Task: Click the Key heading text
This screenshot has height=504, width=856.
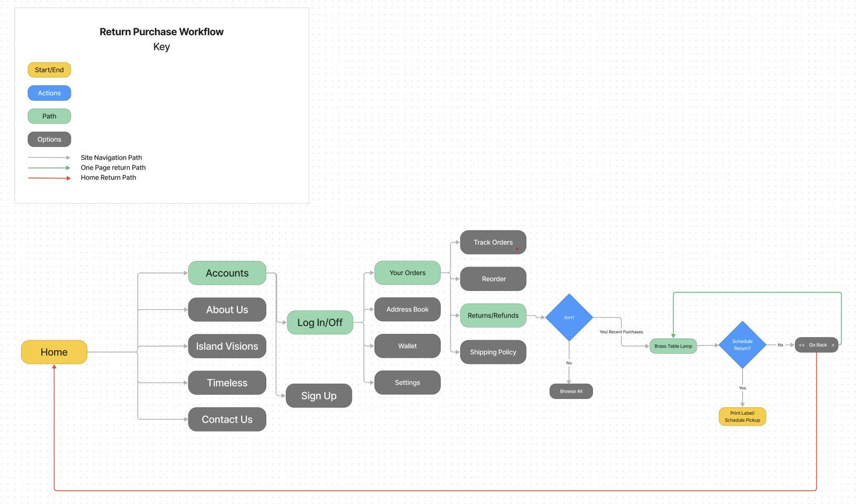Action: tap(161, 47)
